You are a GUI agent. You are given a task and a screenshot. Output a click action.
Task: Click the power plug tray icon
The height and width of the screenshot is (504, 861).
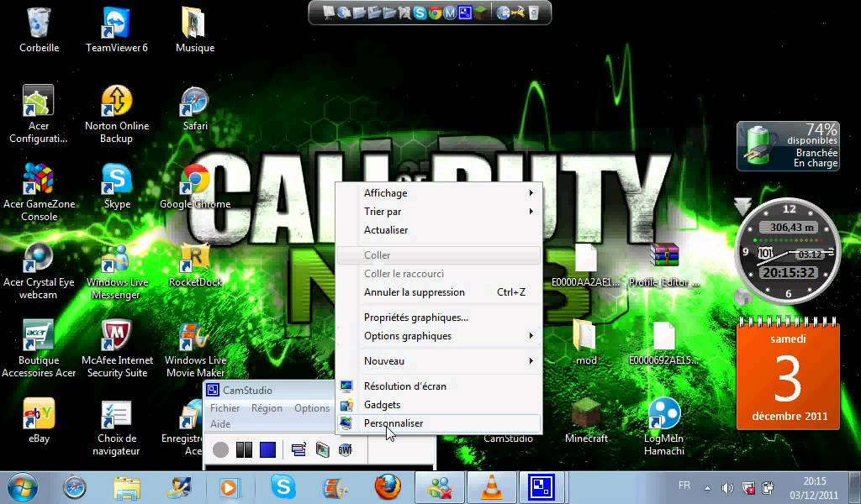pos(769,487)
